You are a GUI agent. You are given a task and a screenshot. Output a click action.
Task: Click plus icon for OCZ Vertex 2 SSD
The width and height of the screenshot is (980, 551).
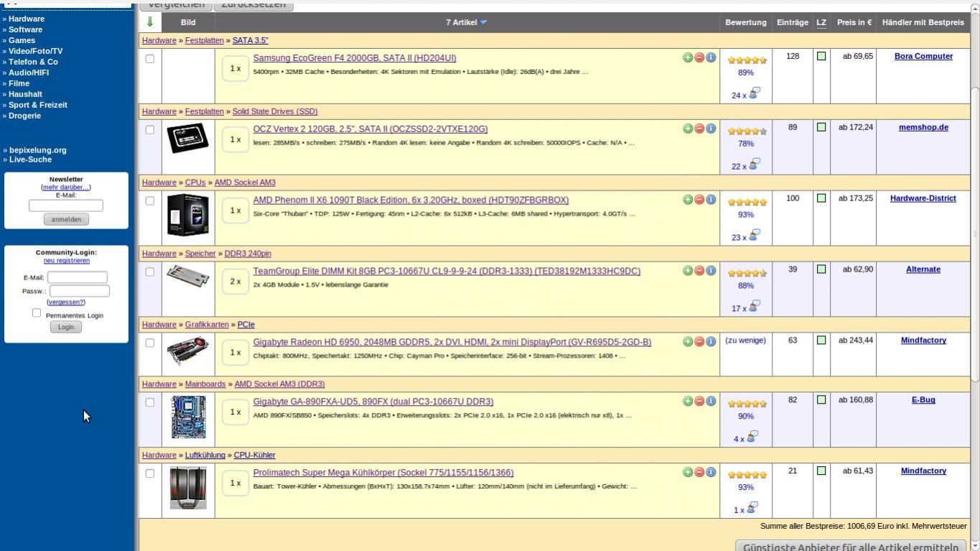coord(688,129)
